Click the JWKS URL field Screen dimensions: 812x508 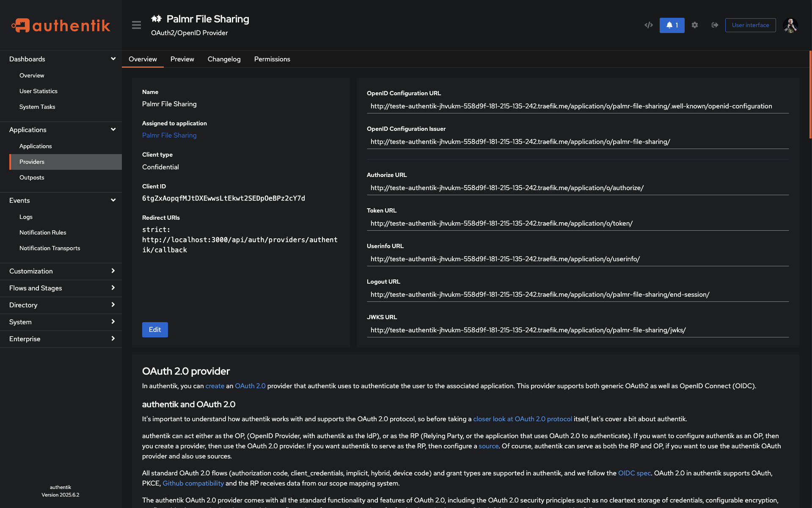[x=578, y=330]
